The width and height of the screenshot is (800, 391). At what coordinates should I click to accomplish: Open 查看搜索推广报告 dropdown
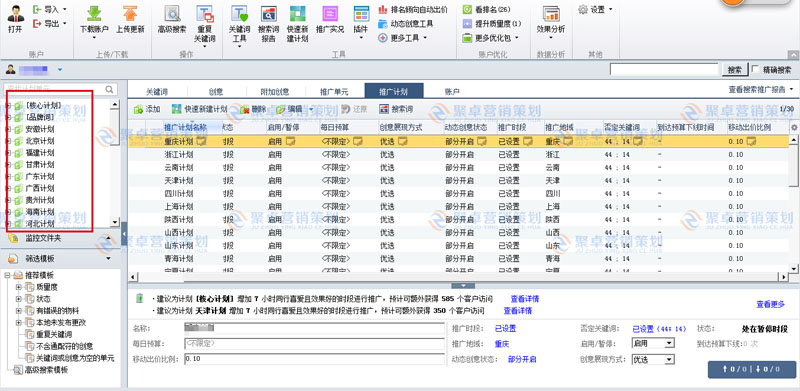pyautogui.click(x=761, y=89)
